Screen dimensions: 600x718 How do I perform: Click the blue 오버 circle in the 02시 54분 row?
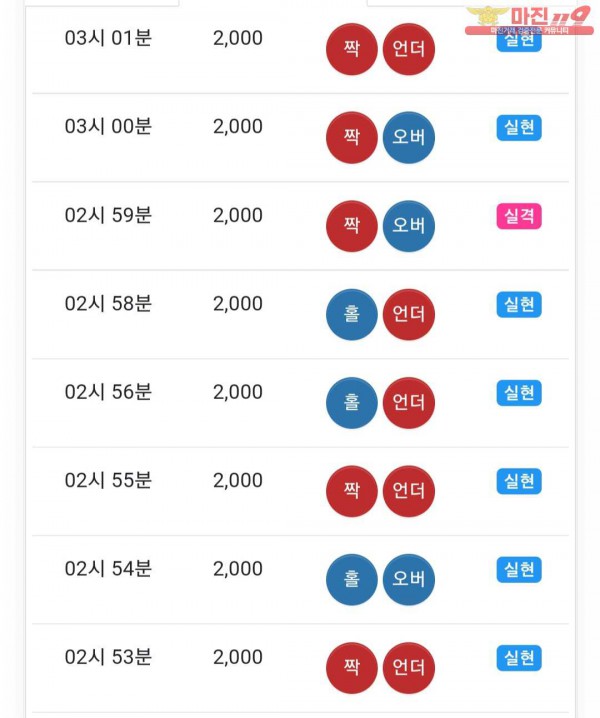pos(409,579)
